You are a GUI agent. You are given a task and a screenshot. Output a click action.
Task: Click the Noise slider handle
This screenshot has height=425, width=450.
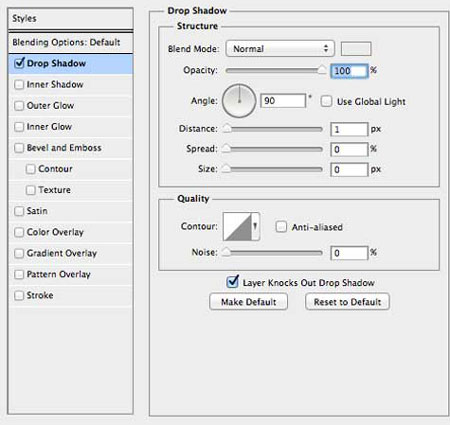[226, 252]
